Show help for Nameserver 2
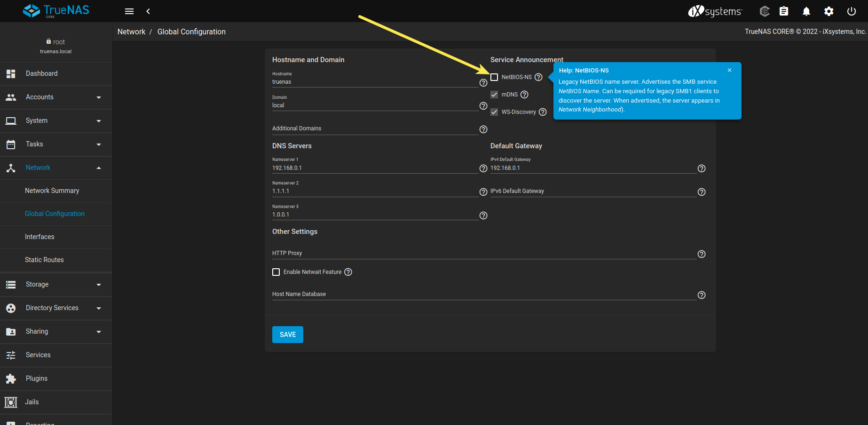868x425 pixels. (483, 192)
